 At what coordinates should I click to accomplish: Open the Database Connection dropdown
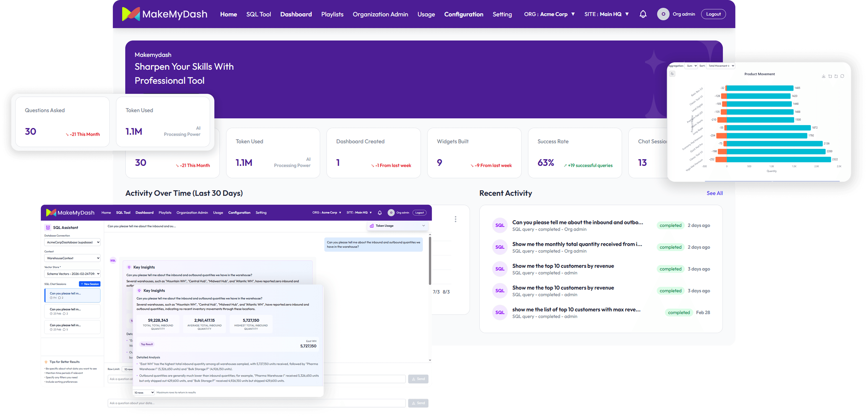coord(72,242)
